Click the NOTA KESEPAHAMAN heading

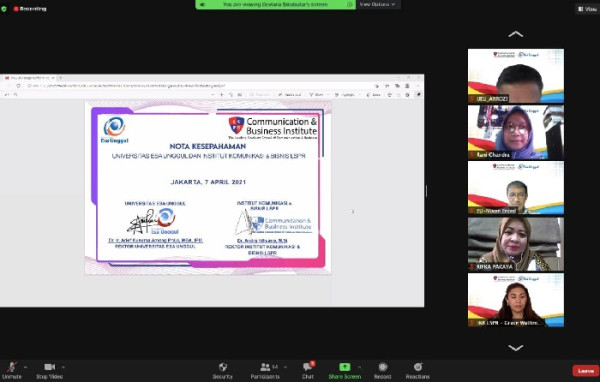click(x=208, y=146)
